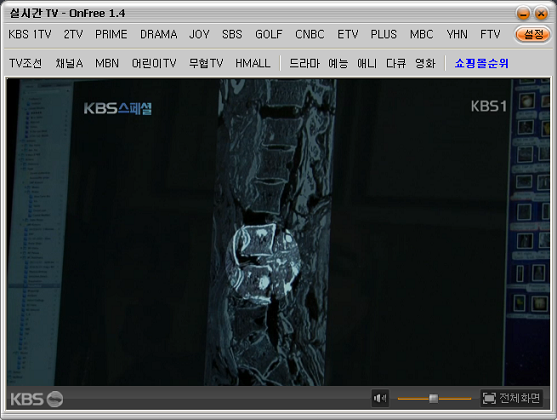Select the 채널A channel

pos(69,63)
